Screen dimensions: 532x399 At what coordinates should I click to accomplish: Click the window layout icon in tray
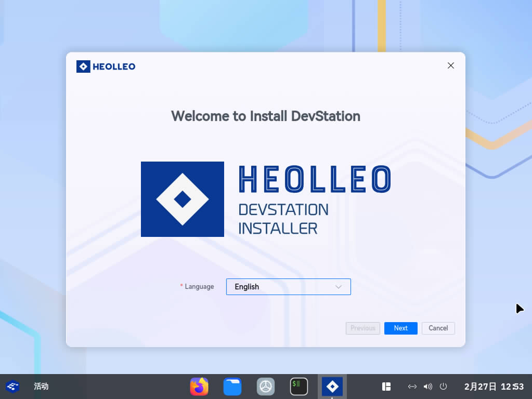[386, 387]
